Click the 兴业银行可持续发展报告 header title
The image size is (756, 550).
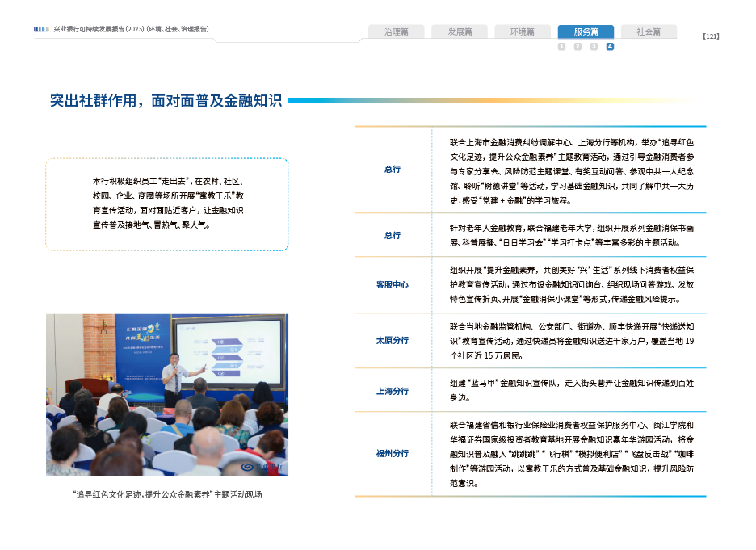pyautogui.click(x=131, y=29)
